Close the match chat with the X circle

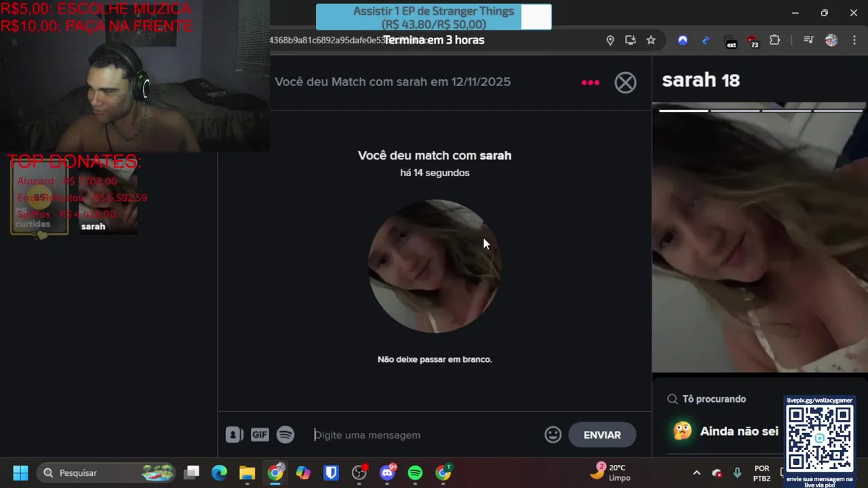pyautogui.click(x=625, y=83)
